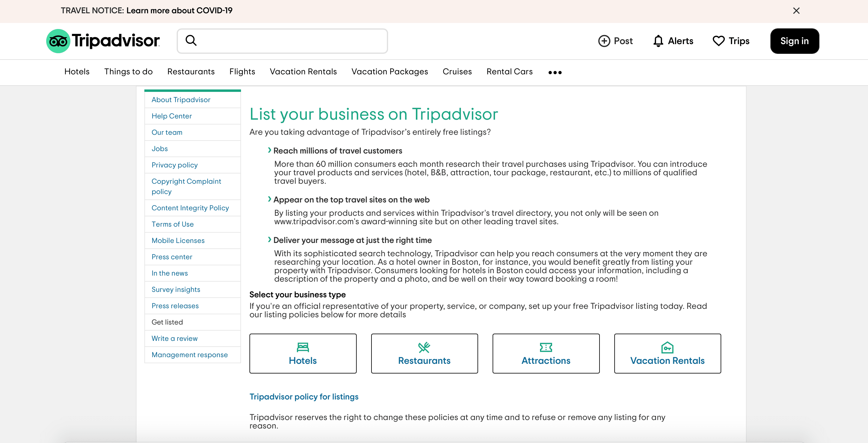The width and height of the screenshot is (868, 443).
Task: Open Write a review link
Action: 175,338
